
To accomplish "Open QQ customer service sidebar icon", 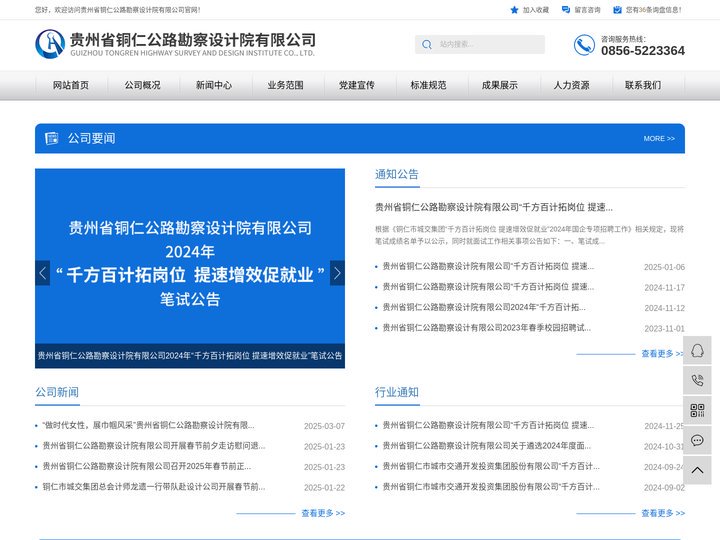I will click(697, 350).
